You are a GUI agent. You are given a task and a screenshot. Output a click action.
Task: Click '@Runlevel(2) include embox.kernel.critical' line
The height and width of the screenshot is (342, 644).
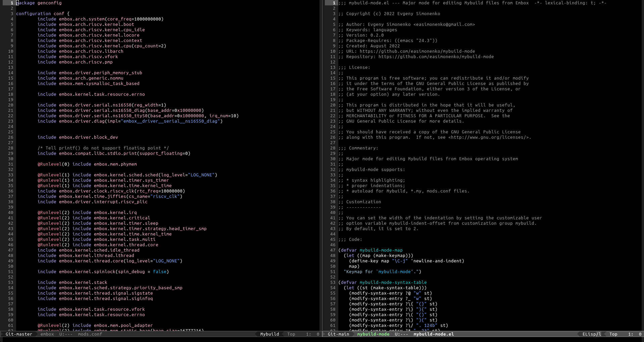click(94, 218)
